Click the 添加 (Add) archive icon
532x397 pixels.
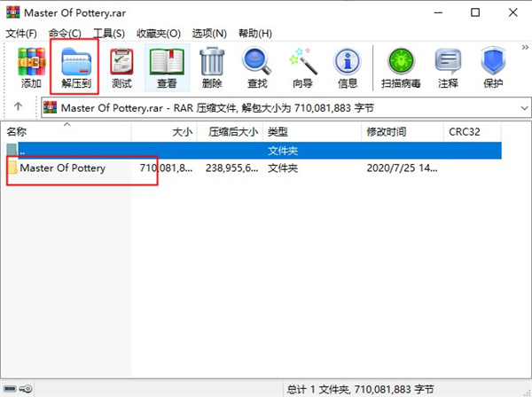(x=31, y=68)
